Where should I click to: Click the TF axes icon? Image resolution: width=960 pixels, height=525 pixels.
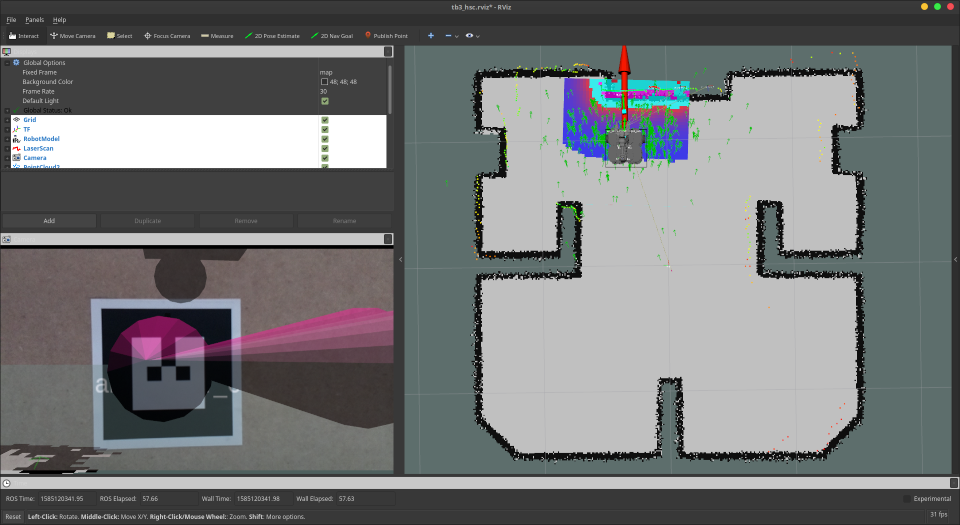17,129
